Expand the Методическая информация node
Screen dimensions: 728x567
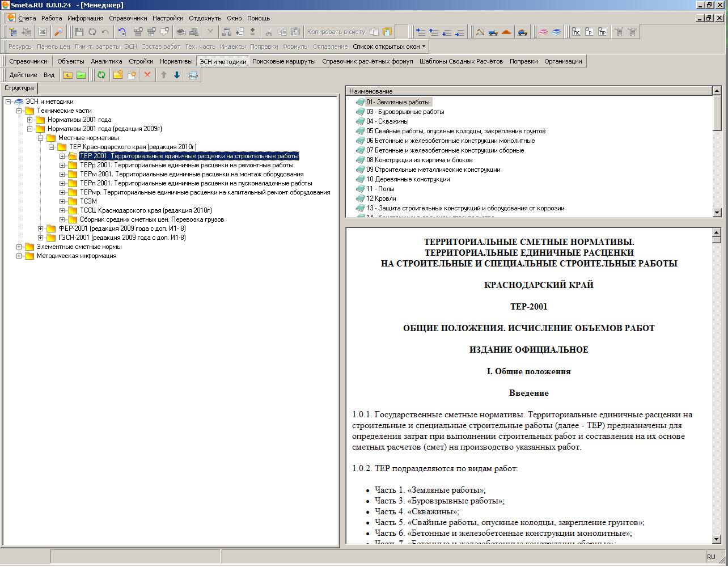click(x=19, y=256)
